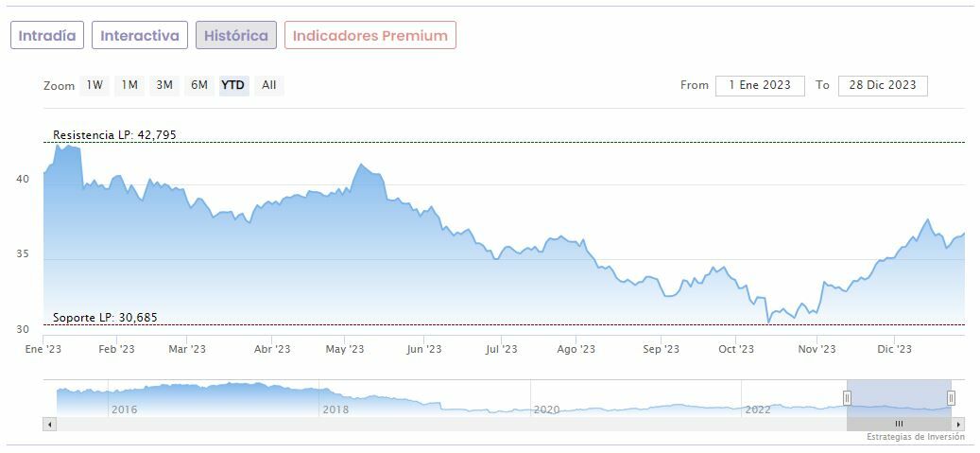The width and height of the screenshot is (980, 453).
Task: Set zoom range to 3M
Action: (x=164, y=85)
